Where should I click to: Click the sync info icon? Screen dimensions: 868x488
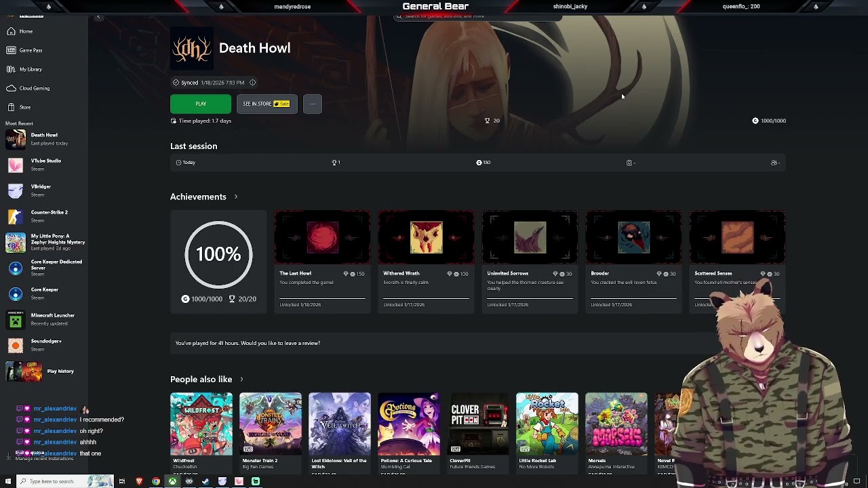click(x=252, y=83)
